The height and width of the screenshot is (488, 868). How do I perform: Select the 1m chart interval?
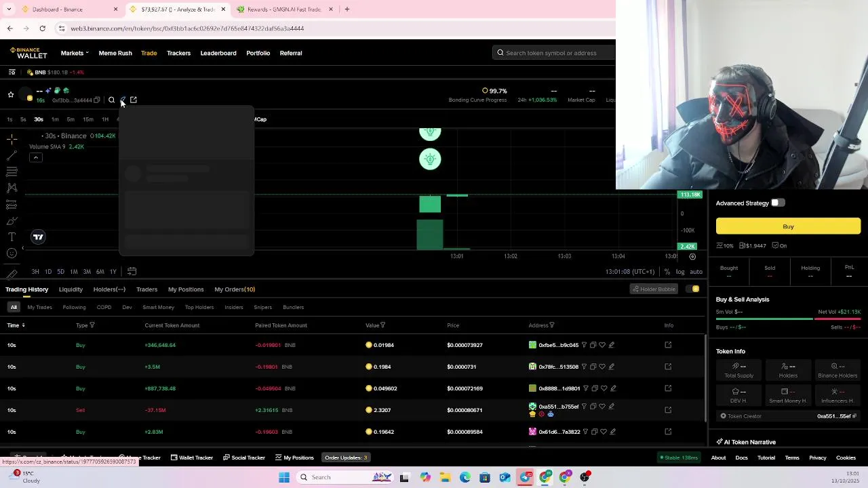pos(55,119)
